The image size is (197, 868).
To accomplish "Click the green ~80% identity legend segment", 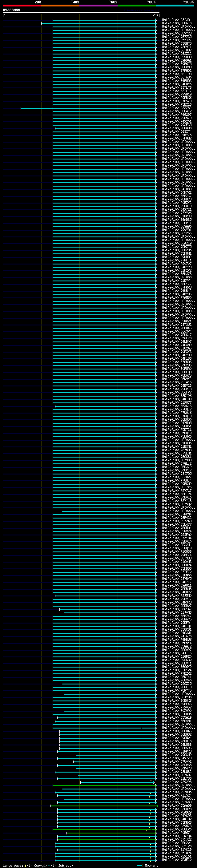I will [137, 6].
